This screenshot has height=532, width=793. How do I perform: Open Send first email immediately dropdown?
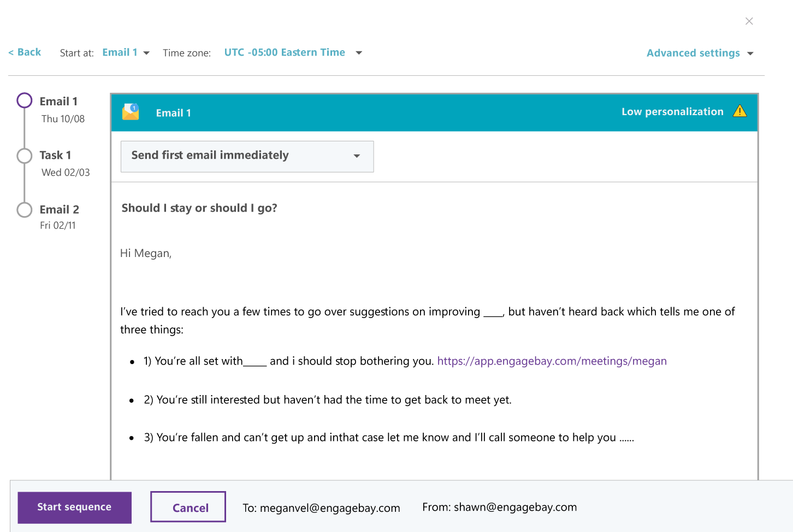coord(247,156)
